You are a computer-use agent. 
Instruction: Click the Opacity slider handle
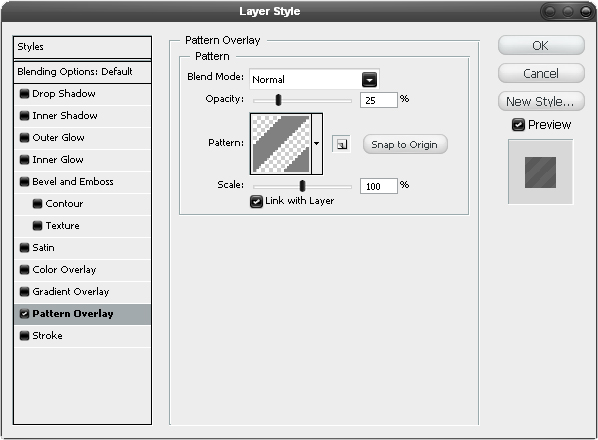pyautogui.click(x=278, y=100)
